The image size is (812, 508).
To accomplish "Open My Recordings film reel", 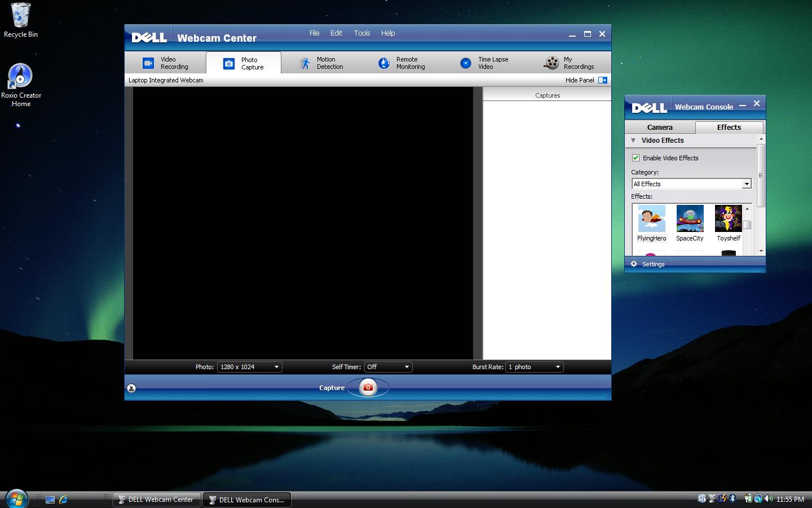I will point(551,63).
